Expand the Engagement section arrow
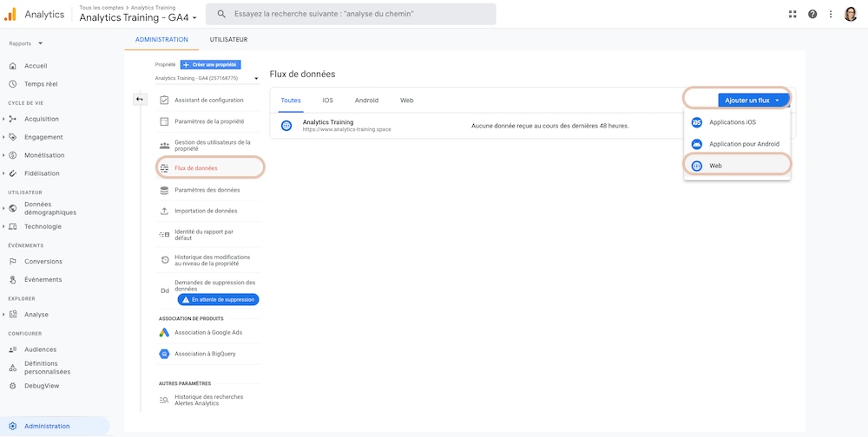Image resolution: width=868 pixels, height=437 pixels. [3, 137]
